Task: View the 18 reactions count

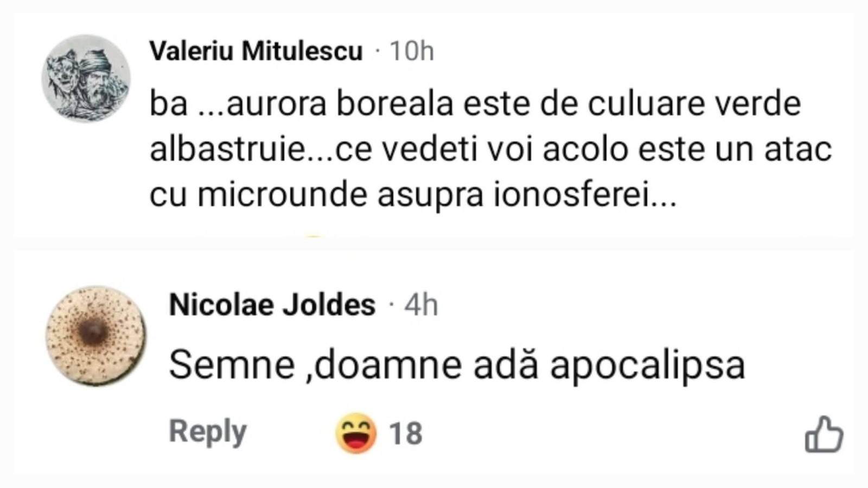Action: (x=406, y=434)
